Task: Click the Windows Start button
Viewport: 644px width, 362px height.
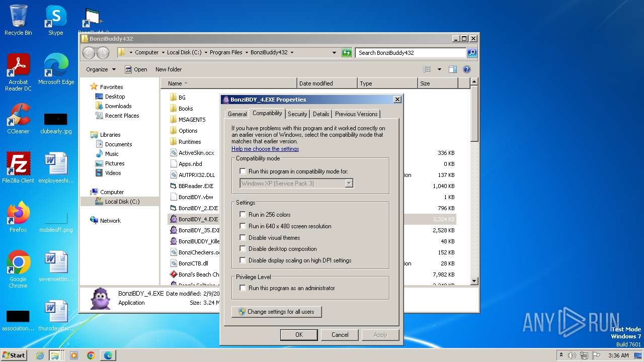Action: coord(14,355)
